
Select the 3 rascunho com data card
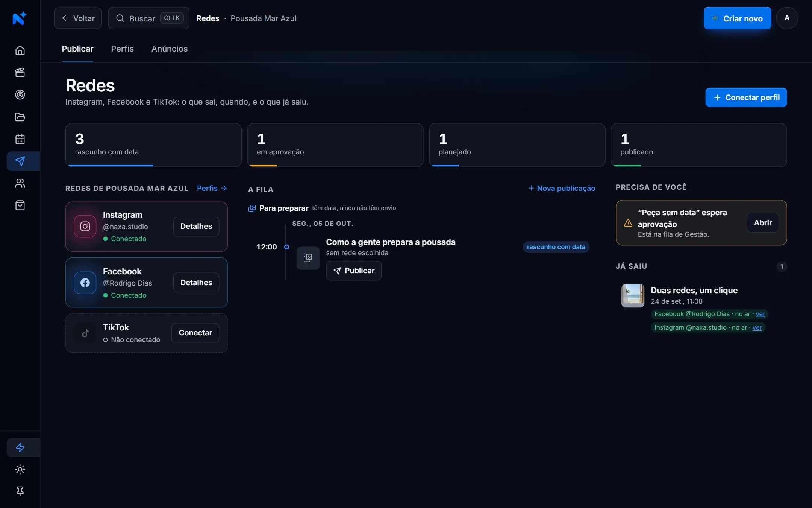pyautogui.click(x=153, y=145)
